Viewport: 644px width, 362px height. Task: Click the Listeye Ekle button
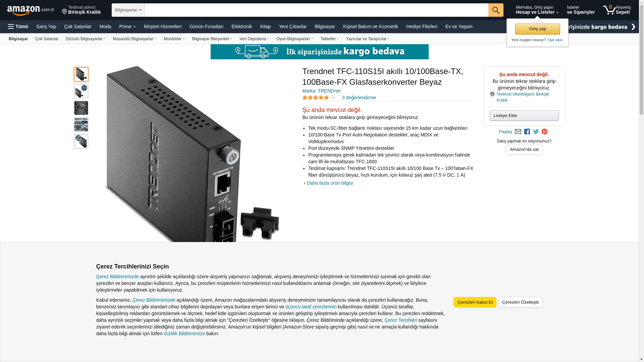(524, 116)
